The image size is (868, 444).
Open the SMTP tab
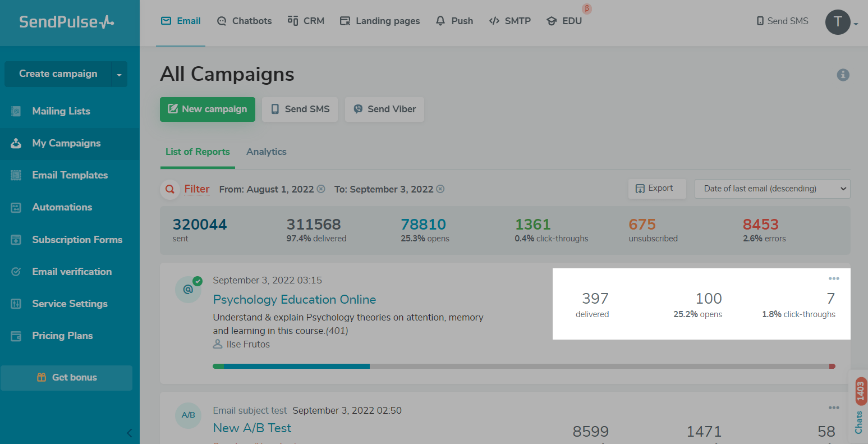[x=510, y=21]
